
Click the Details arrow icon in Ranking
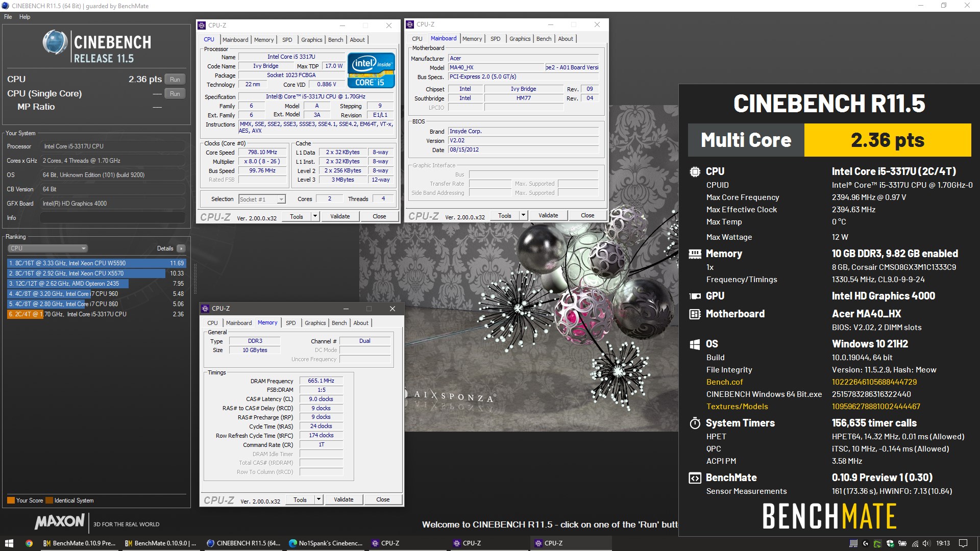(181, 248)
